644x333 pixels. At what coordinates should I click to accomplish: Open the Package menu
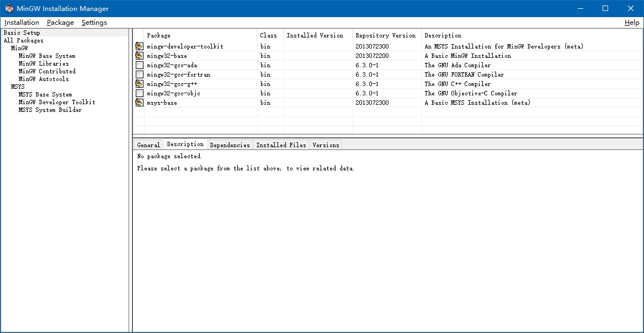(x=60, y=23)
